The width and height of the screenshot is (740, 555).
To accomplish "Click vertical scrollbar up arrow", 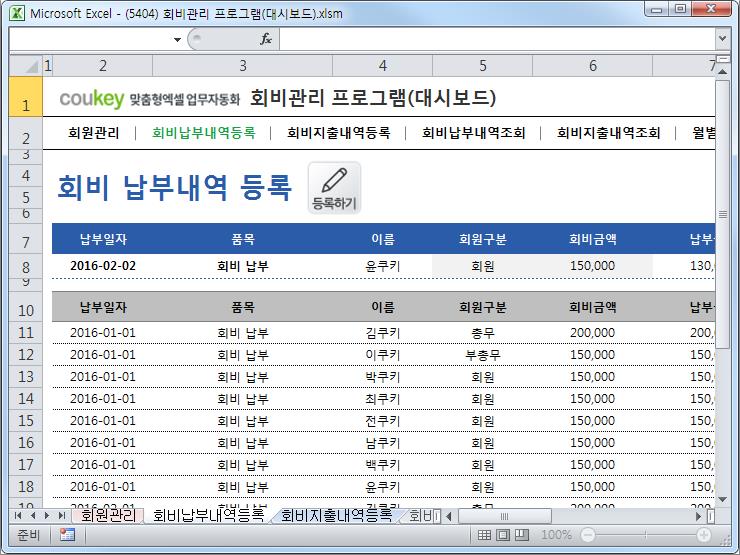I will pos(722,72).
